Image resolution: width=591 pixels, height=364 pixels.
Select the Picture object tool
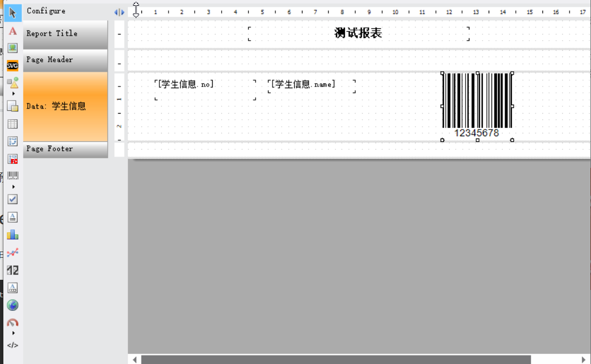pos(12,48)
